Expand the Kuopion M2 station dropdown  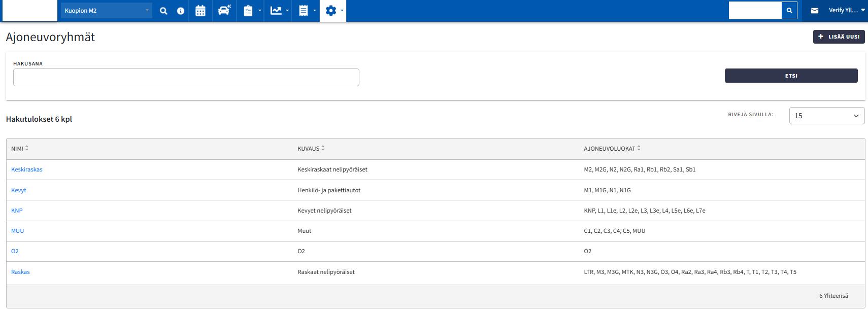(106, 11)
